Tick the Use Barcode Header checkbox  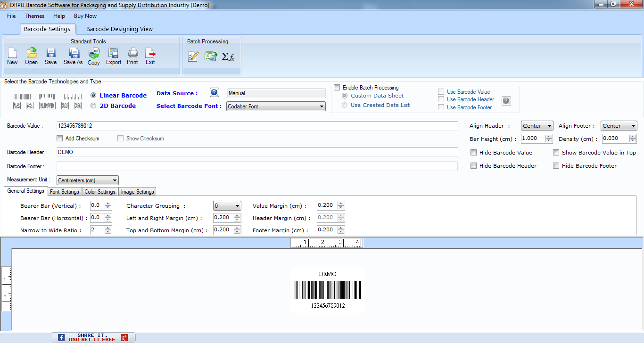(441, 99)
